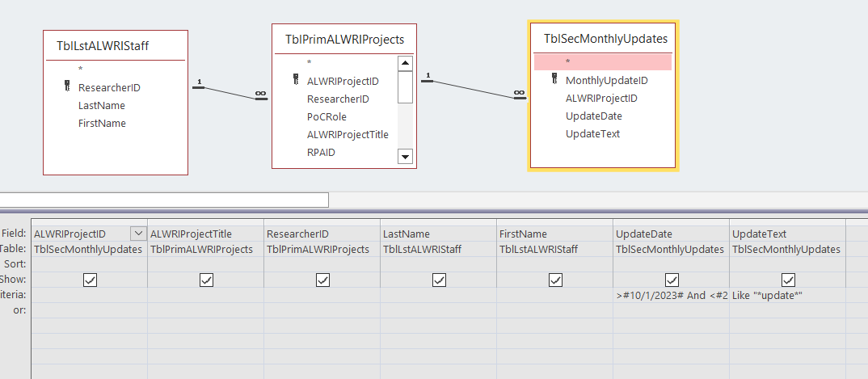The image size is (868, 379).
Task: Open the ALWRIProjectID field dropdown arrow
Action: tap(138, 234)
